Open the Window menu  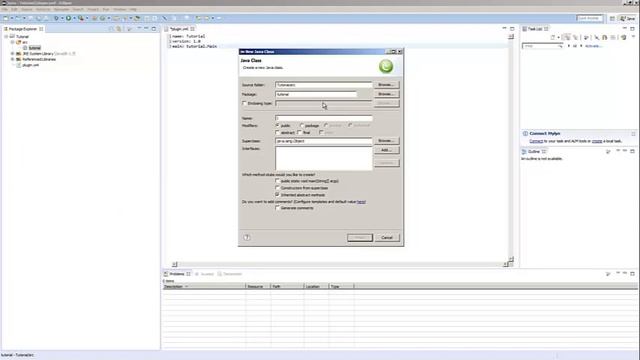click(x=120, y=9)
